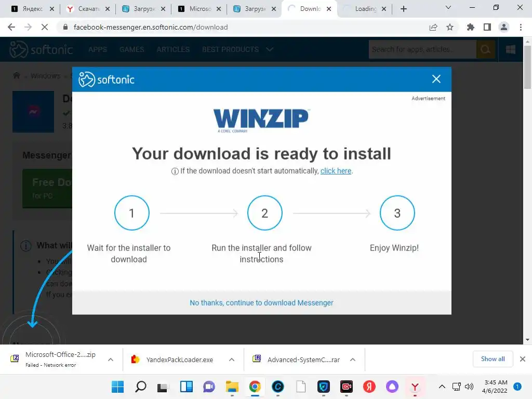Click the Windows platform icon on Softonic header

point(511,49)
